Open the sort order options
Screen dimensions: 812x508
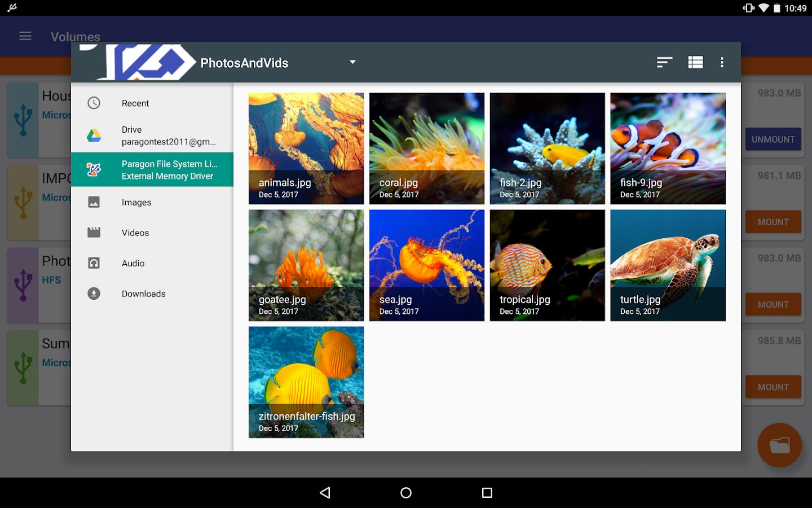664,62
